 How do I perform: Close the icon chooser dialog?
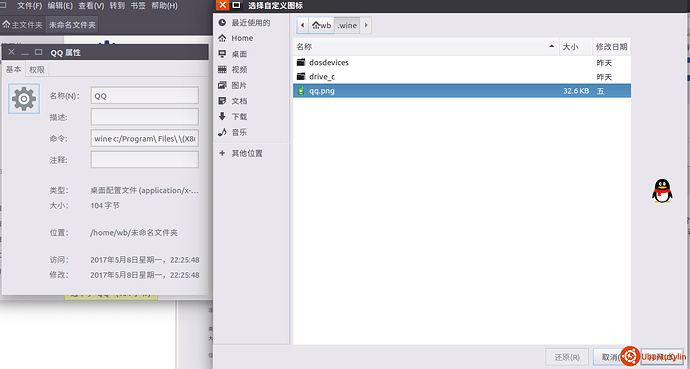[x=223, y=5]
